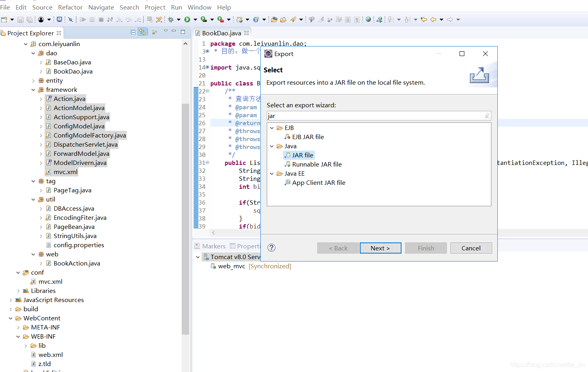Open the Refactor menu
This screenshot has width=588, height=372.
point(70,7)
